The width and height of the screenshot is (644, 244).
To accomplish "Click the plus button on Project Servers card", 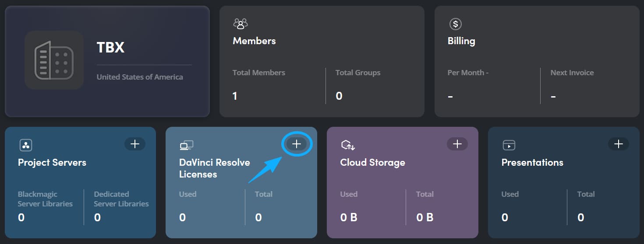I will (x=135, y=144).
